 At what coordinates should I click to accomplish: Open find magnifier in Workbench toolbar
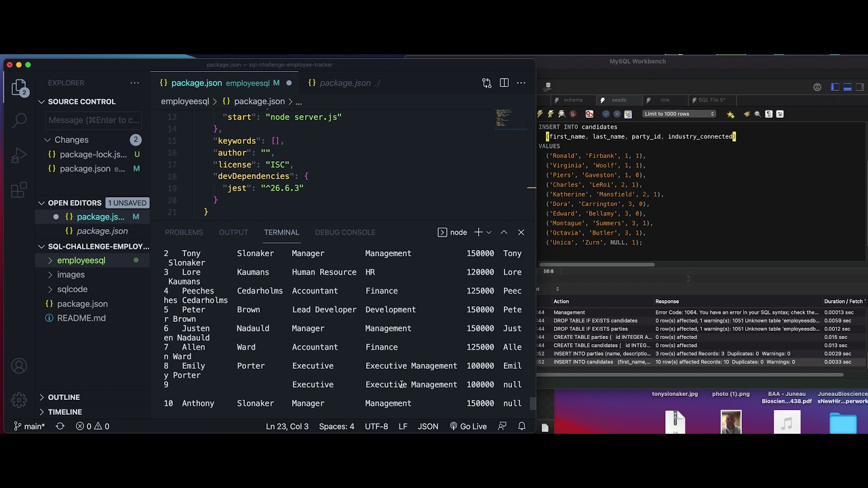click(x=757, y=114)
